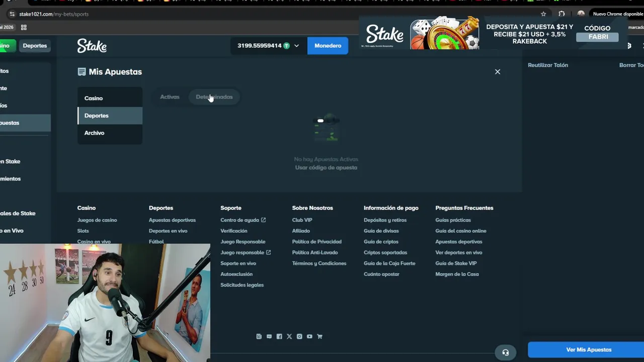The height and width of the screenshot is (362, 644).
Task: Open Centro de ayuda external link
Action: tap(243, 220)
